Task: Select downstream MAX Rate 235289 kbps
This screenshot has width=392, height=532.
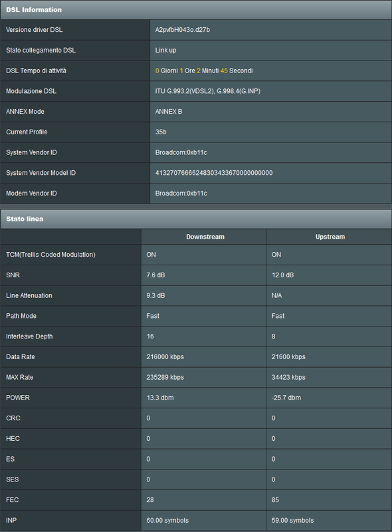Action: pos(165,377)
